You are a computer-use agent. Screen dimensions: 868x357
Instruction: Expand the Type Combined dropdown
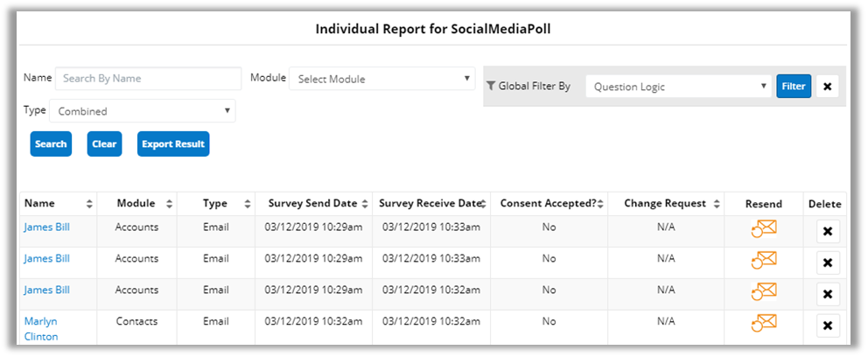pyautogui.click(x=142, y=111)
